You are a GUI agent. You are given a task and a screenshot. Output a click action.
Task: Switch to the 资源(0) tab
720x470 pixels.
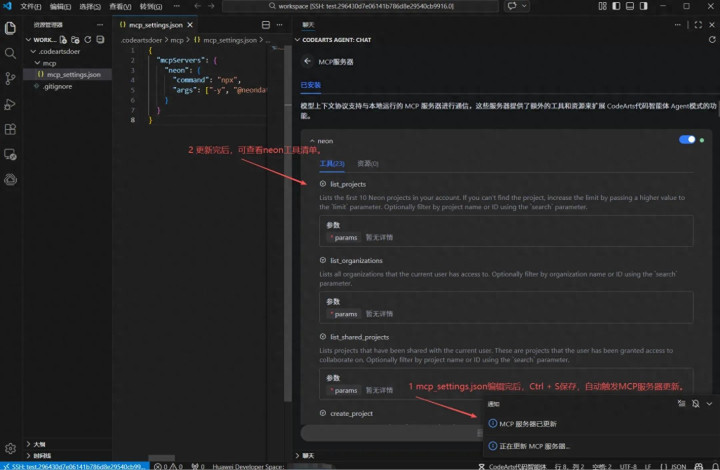pyautogui.click(x=367, y=163)
